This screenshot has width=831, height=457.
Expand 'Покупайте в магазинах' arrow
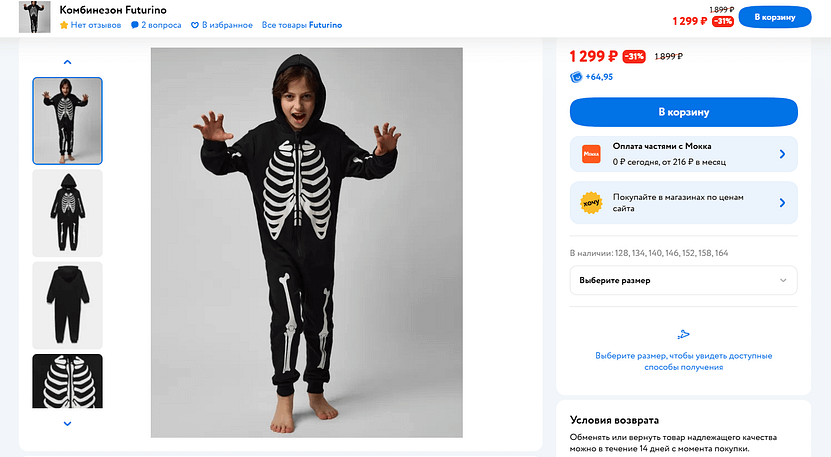pos(782,203)
